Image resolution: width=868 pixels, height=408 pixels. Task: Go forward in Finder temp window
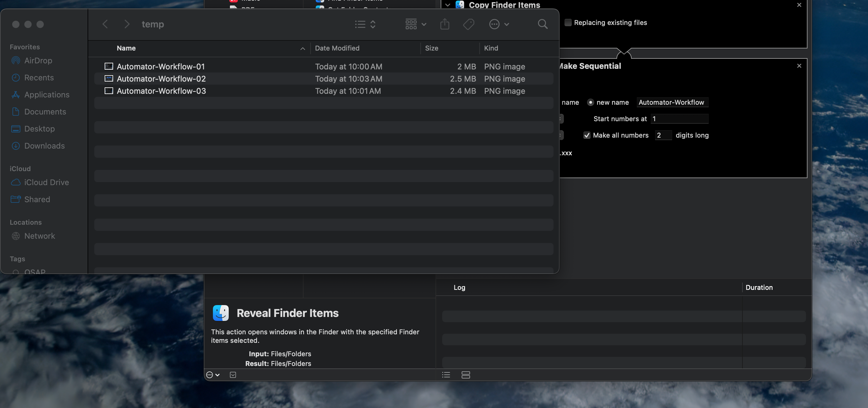(x=127, y=24)
